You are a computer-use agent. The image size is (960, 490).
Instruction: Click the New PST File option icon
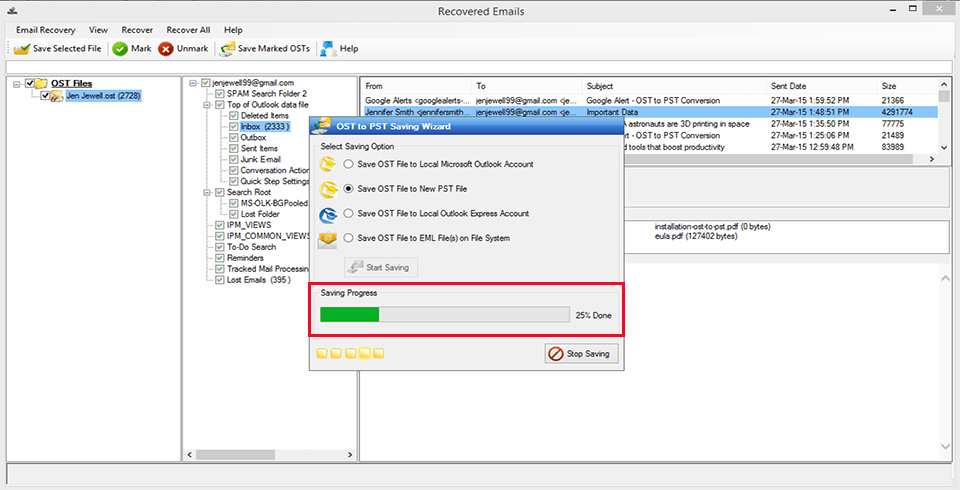click(x=328, y=189)
